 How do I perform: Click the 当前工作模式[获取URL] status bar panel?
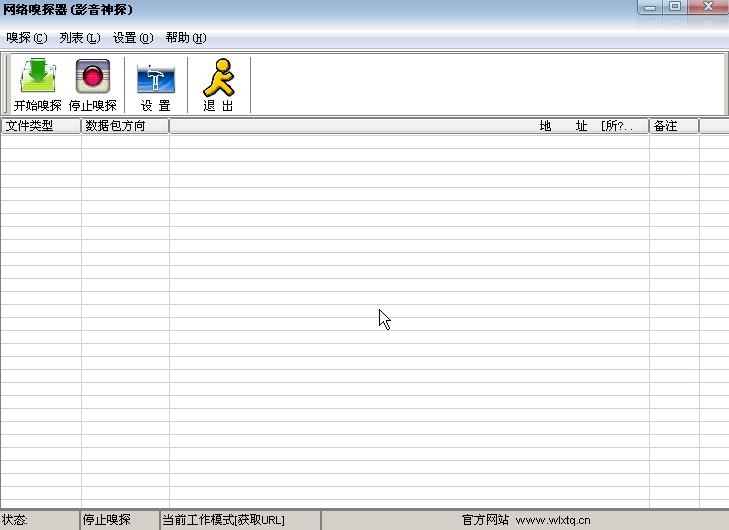pyautogui.click(x=240, y=520)
